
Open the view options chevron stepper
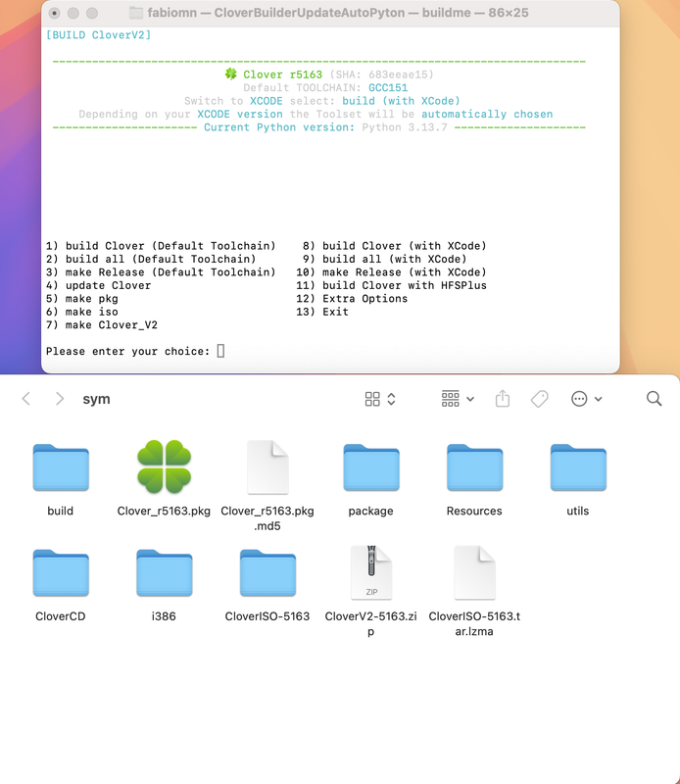coord(392,399)
